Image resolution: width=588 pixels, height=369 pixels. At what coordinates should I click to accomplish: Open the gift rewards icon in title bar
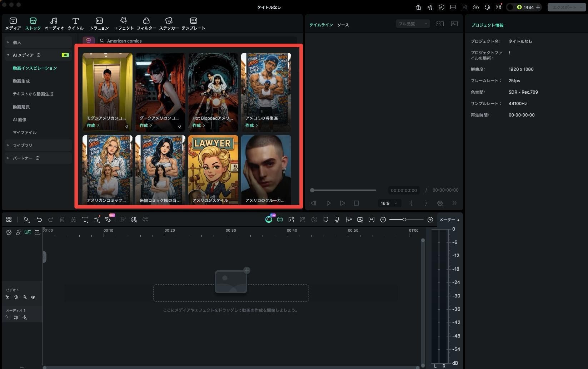[x=418, y=7]
